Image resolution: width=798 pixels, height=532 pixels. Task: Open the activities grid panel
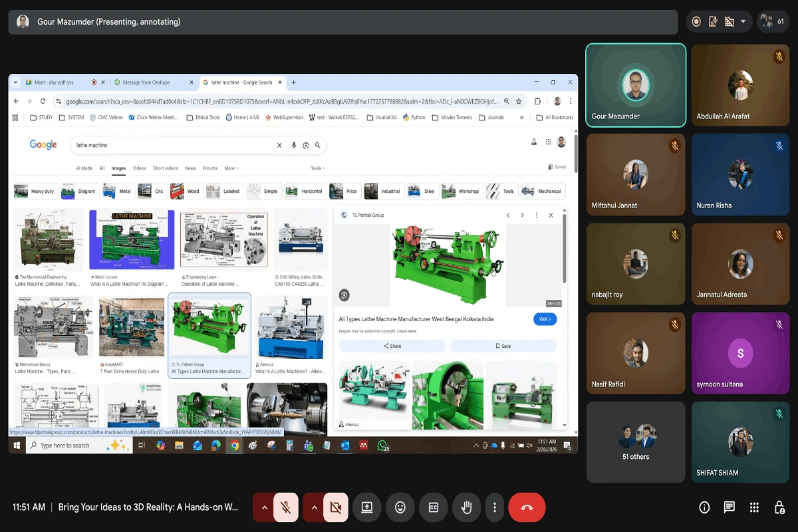coord(754,507)
